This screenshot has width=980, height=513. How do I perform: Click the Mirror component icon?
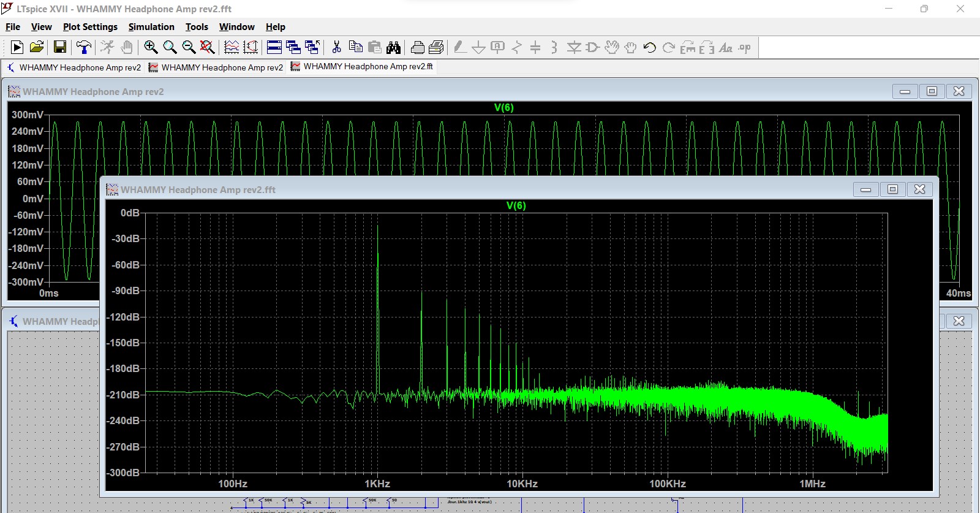(707, 47)
